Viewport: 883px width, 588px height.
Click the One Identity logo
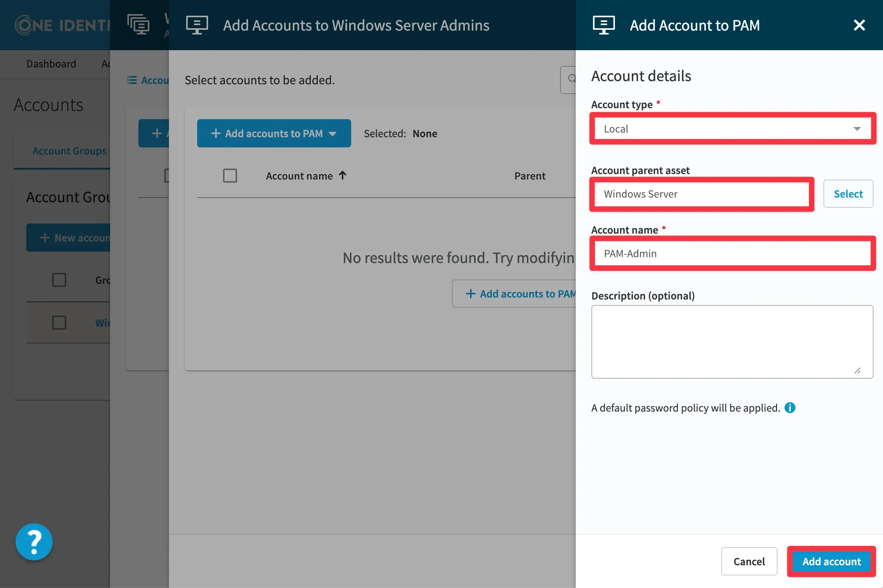[x=62, y=25]
